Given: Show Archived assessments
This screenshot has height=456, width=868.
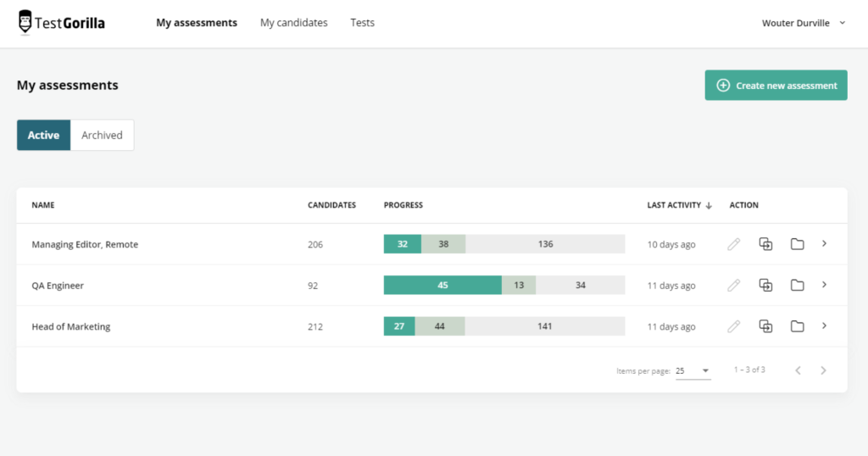Looking at the screenshot, I should 102,135.
